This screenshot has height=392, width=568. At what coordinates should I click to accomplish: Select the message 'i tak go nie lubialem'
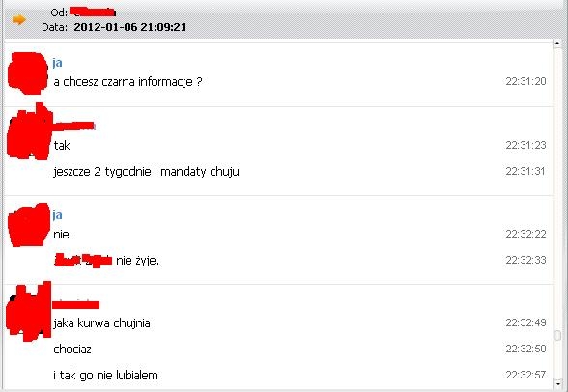point(105,375)
